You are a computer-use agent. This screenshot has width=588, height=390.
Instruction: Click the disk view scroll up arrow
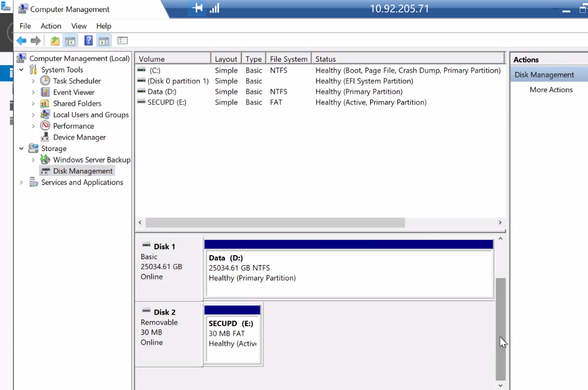501,238
